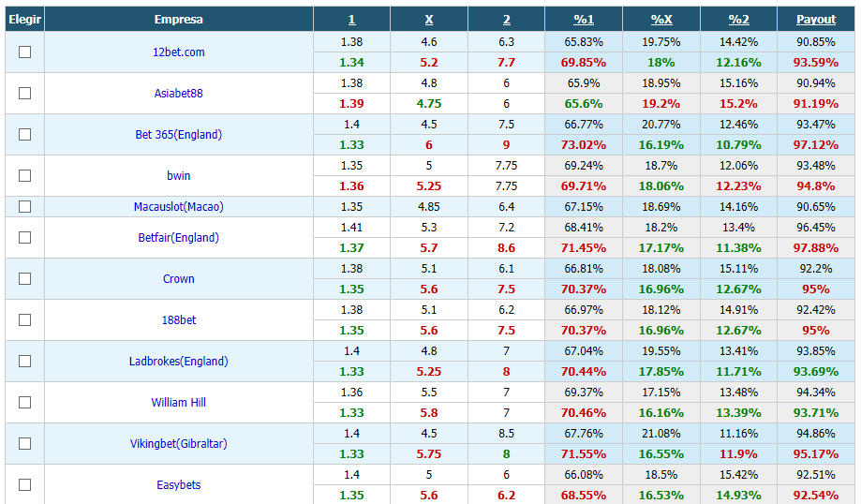
Task: Click the Elegir column header
Action: point(24,20)
